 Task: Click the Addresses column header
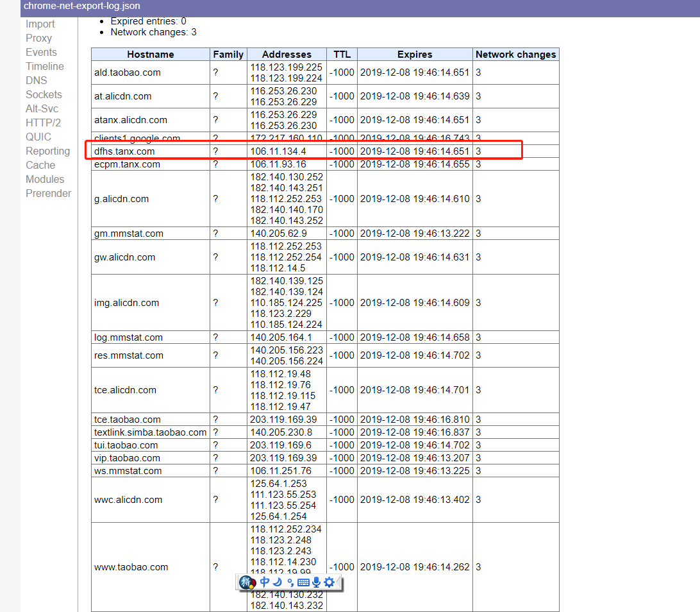tap(287, 55)
